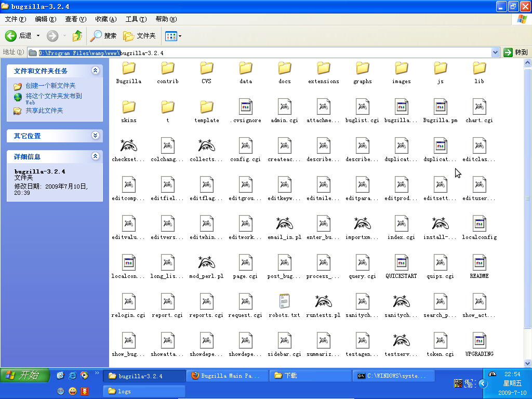Select the localconfig file icon

480,223
